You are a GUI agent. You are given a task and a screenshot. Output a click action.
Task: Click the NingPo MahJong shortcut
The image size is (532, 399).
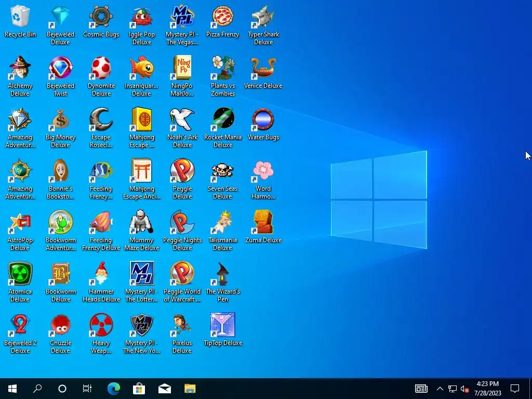pyautogui.click(x=182, y=68)
